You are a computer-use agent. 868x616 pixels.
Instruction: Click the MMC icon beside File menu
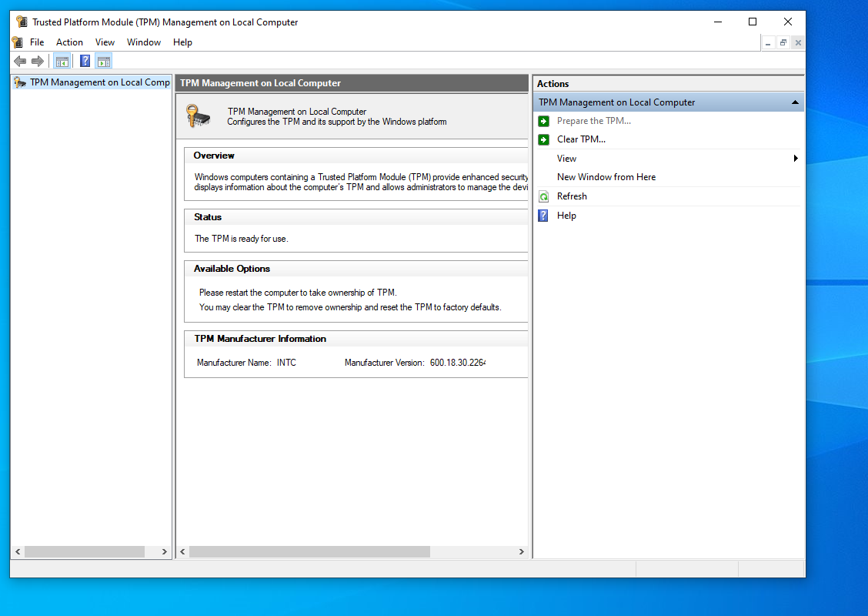(18, 42)
